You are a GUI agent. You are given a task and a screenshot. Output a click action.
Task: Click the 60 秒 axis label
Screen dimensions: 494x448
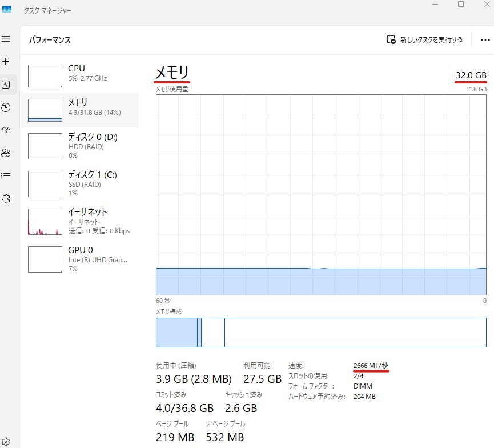coord(163,301)
